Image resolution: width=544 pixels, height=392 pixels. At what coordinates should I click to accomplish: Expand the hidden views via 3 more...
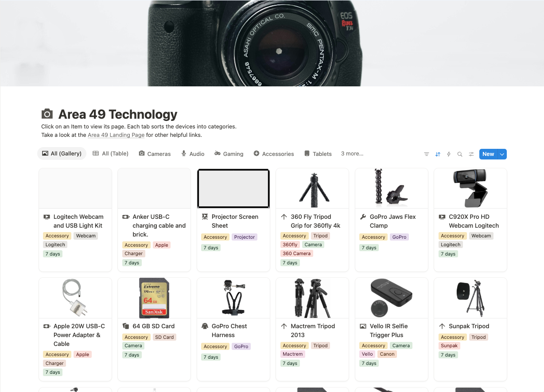point(352,153)
